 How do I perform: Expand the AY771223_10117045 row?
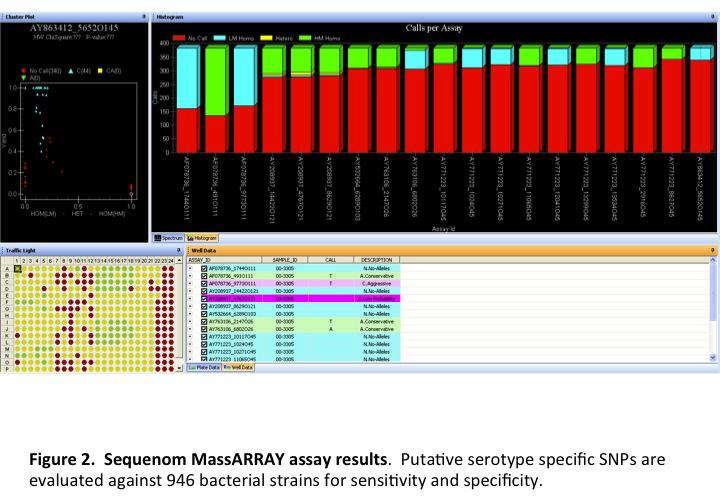[x=193, y=336]
